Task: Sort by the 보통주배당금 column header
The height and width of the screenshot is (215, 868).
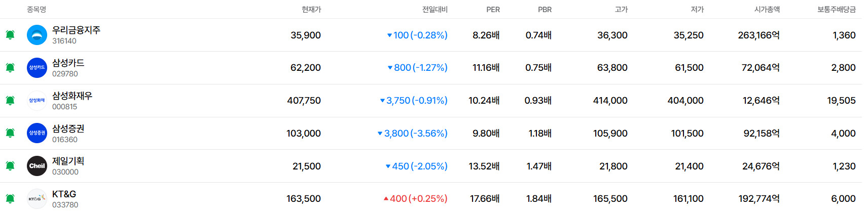Action: coord(836,10)
